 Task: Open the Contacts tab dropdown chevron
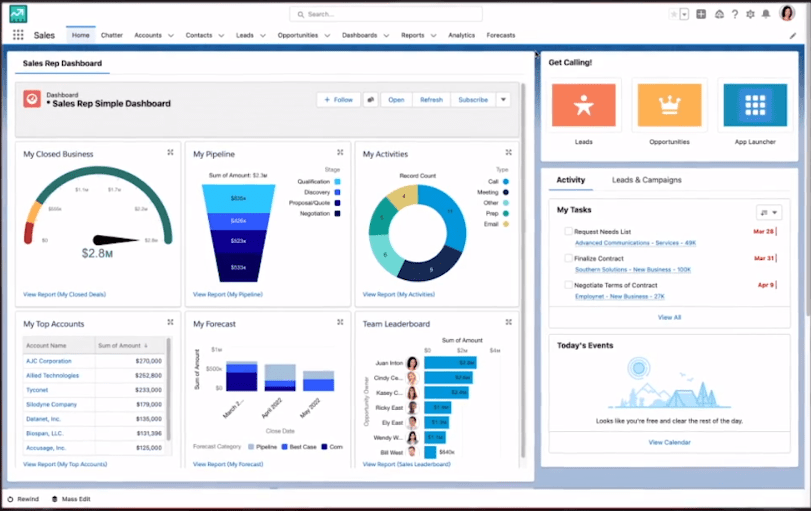[221, 36]
